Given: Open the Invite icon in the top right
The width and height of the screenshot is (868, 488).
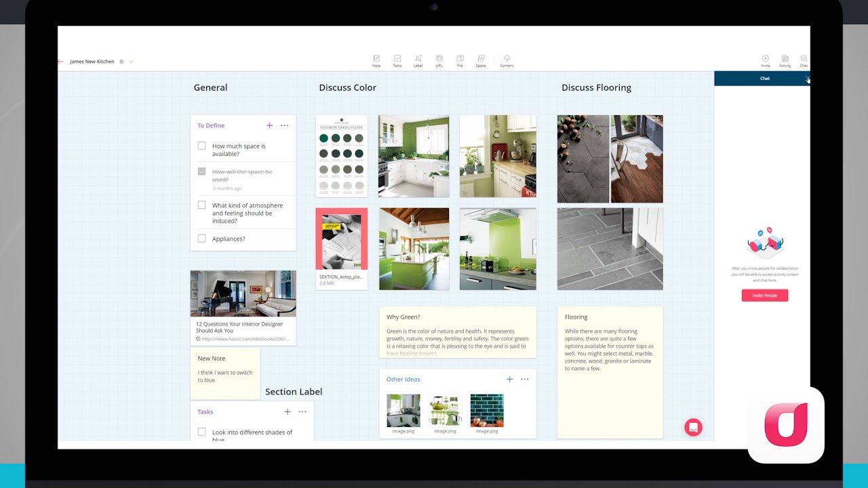Looking at the screenshot, I should (766, 61).
